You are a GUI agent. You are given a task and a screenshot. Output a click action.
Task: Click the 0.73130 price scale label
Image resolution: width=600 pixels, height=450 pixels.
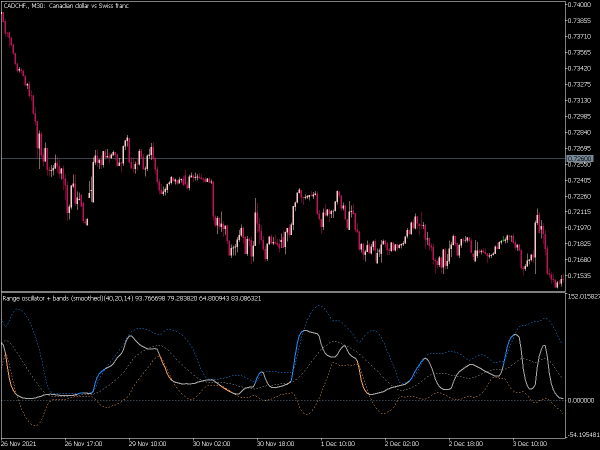pyautogui.click(x=580, y=101)
